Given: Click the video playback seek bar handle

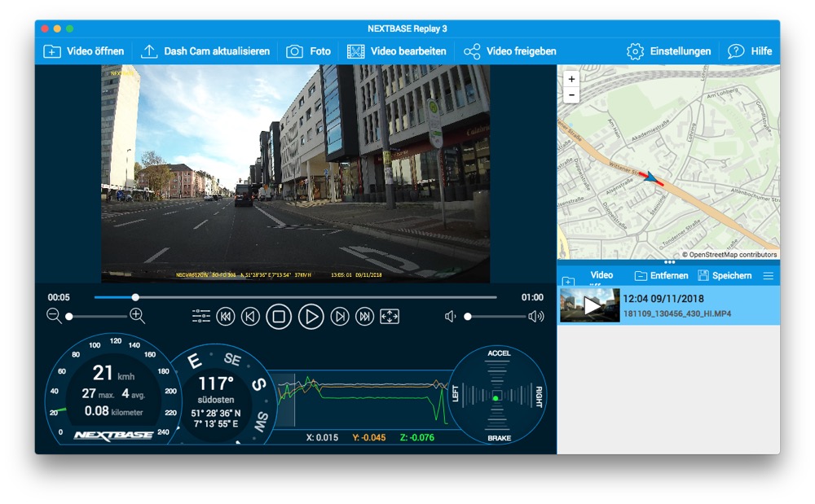Looking at the screenshot, I should (135, 297).
